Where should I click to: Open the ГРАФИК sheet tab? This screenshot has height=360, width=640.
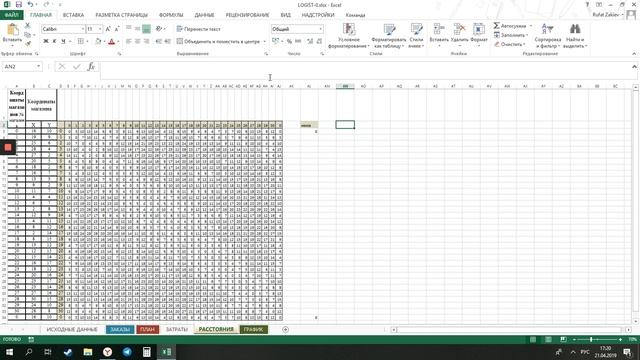(253, 329)
